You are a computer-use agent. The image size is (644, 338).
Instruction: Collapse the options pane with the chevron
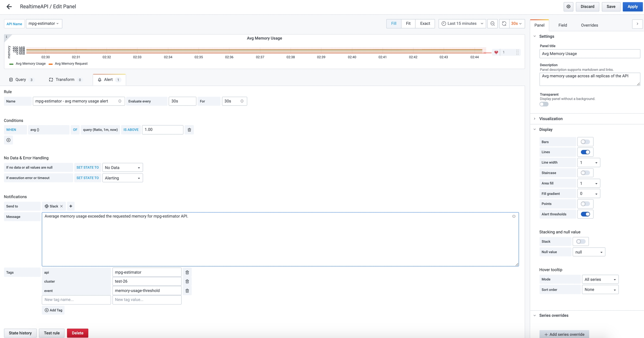click(637, 24)
